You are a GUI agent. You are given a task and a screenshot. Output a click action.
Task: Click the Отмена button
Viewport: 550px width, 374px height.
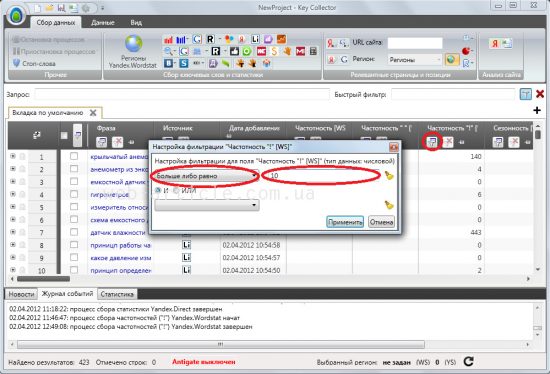(381, 222)
